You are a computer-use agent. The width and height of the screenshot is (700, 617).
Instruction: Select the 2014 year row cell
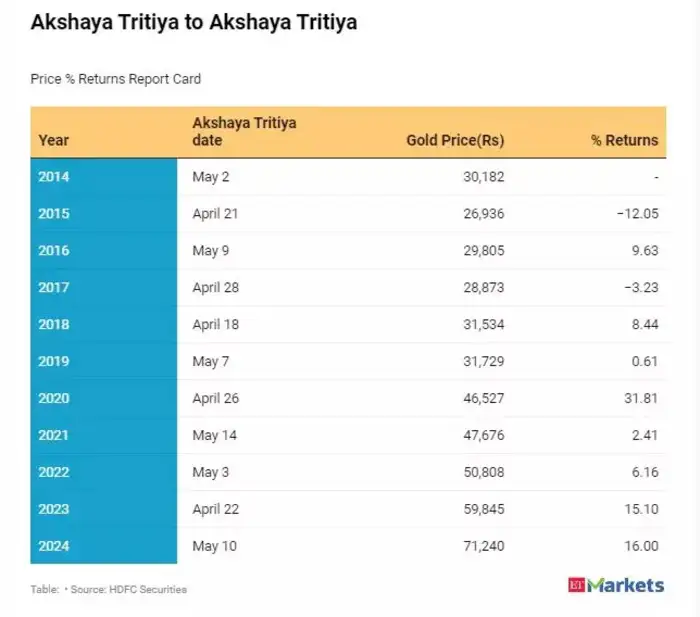tap(54, 176)
